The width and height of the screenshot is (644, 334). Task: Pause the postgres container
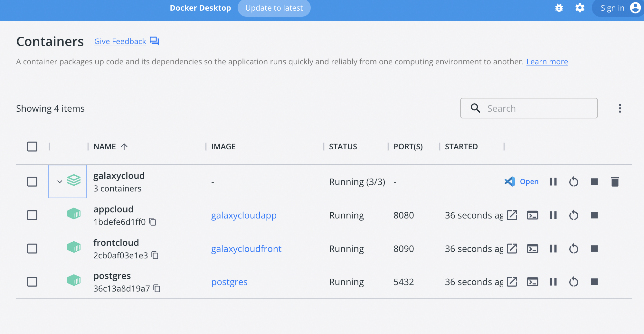(553, 282)
